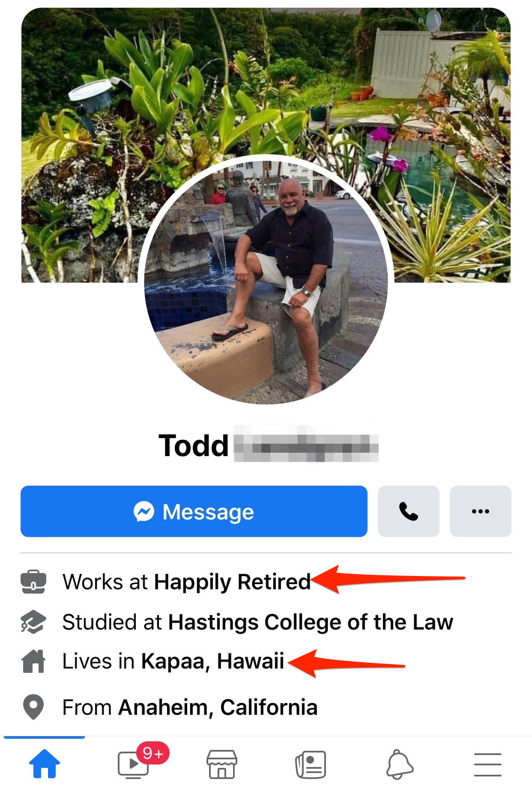
Task: Tap the profile name Todd
Action: [x=194, y=446]
